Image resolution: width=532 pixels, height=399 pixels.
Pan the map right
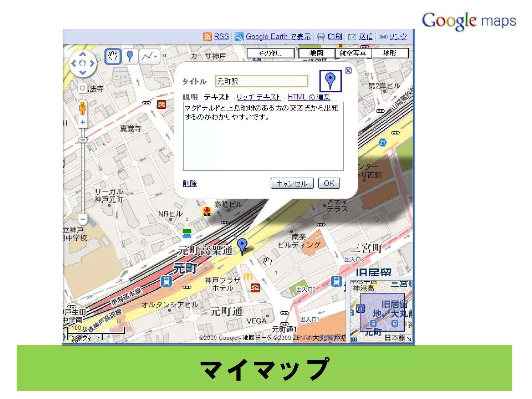92,63
